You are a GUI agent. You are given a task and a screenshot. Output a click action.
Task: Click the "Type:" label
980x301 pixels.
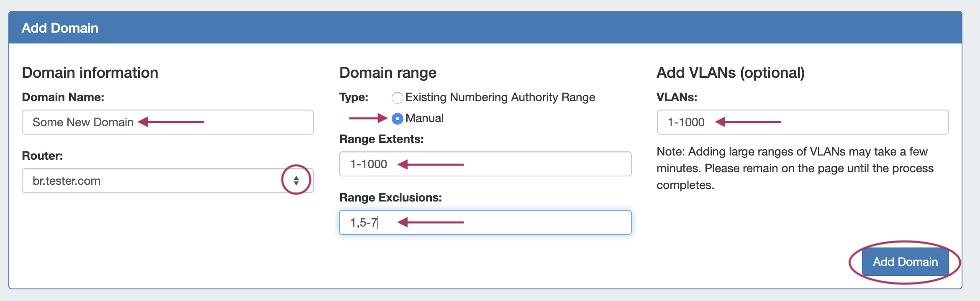point(354,97)
